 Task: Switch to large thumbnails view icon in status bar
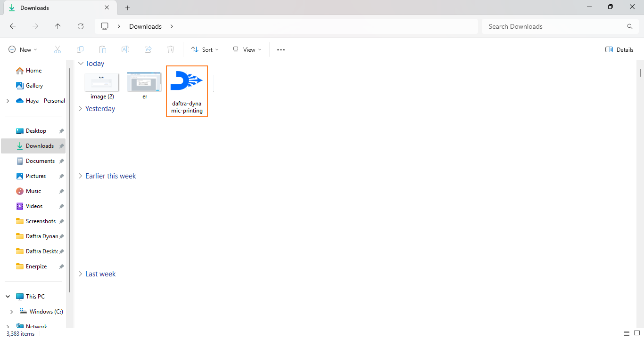(x=637, y=333)
